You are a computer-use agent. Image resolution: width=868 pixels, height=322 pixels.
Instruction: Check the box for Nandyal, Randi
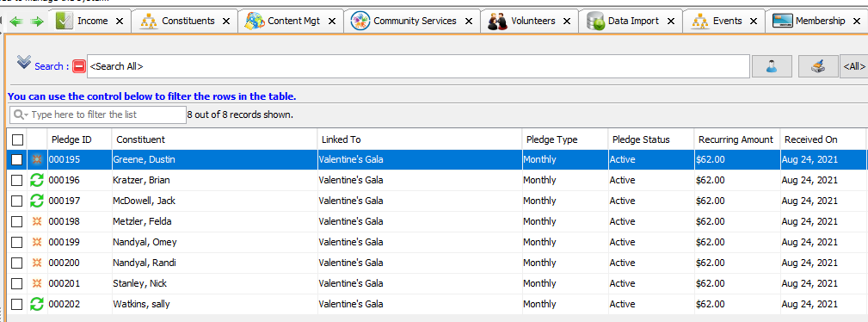17,263
